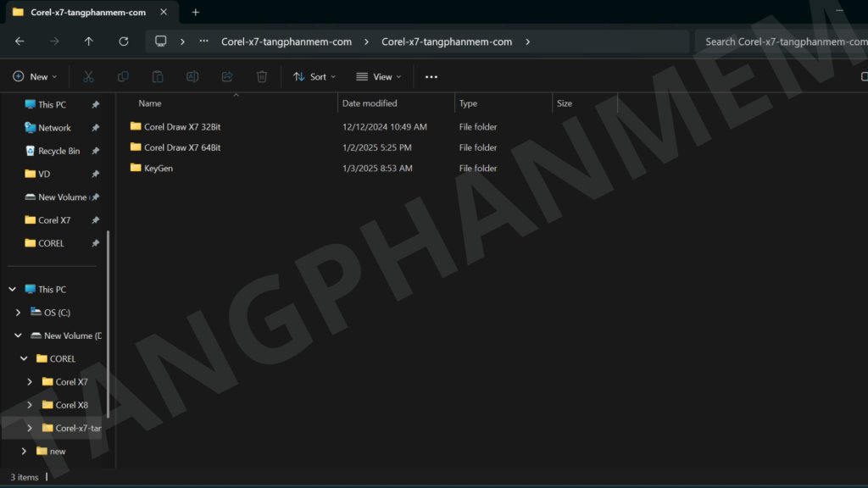Click the search box for this folder

[x=778, y=42]
